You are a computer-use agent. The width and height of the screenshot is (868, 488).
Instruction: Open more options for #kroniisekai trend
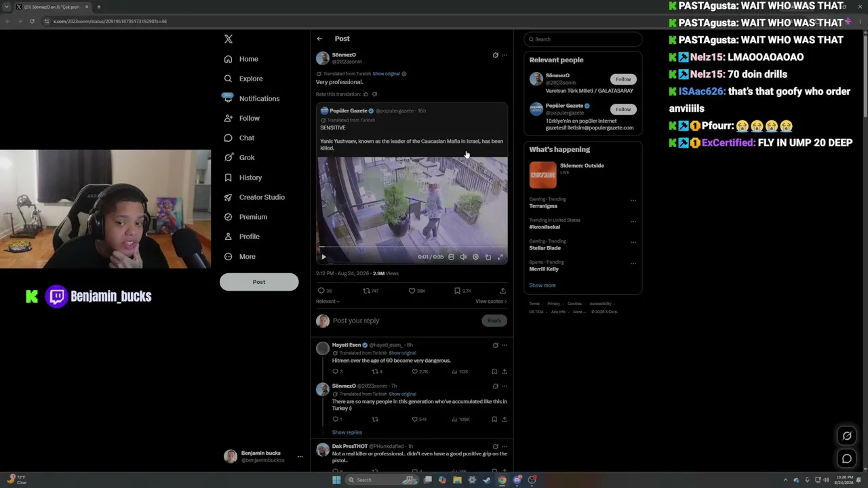tap(633, 222)
